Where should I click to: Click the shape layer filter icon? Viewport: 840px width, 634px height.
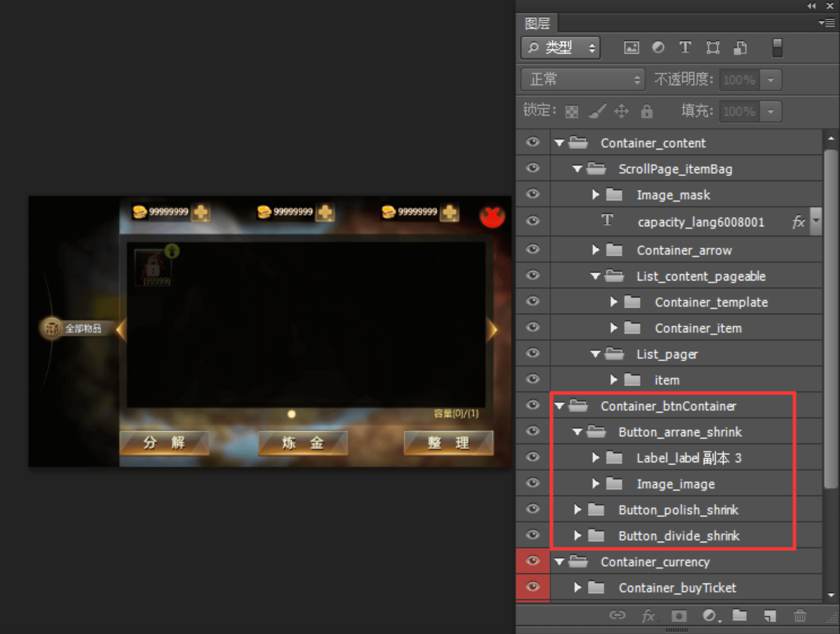[713, 48]
